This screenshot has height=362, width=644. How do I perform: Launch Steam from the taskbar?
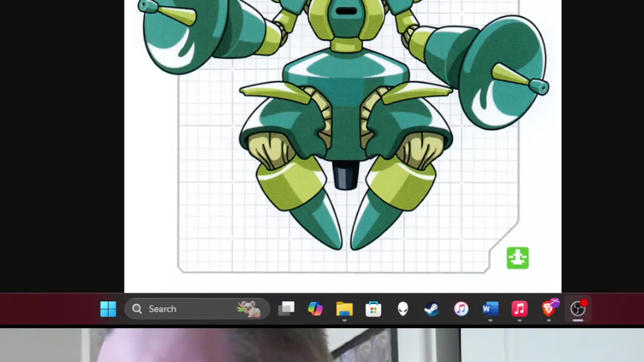[x=432, y=309]
